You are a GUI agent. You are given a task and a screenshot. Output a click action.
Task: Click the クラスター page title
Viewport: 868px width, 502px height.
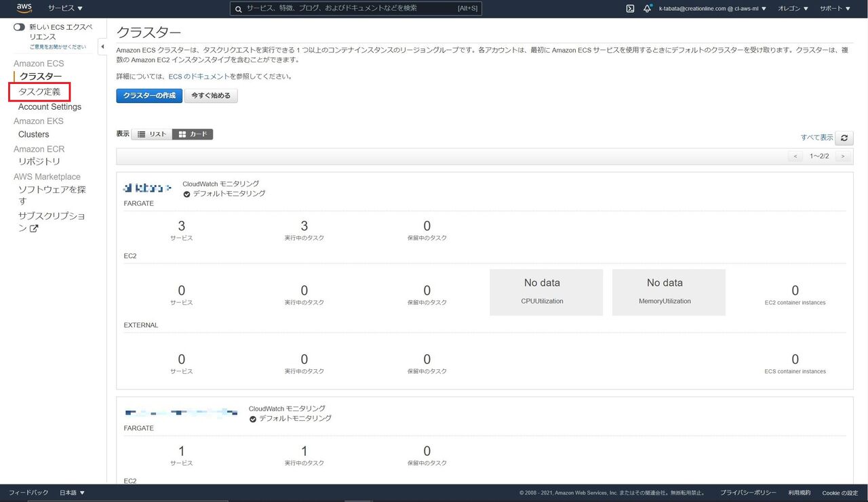click(149, 33)
